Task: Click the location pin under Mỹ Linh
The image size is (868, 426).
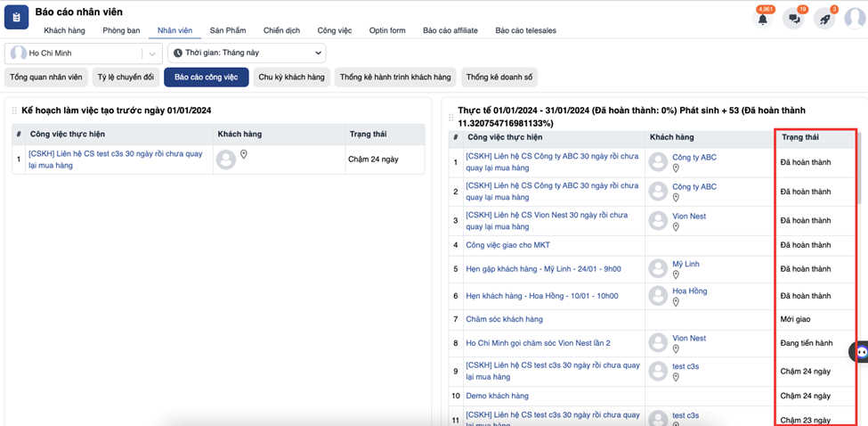Action: pos(676,277)
